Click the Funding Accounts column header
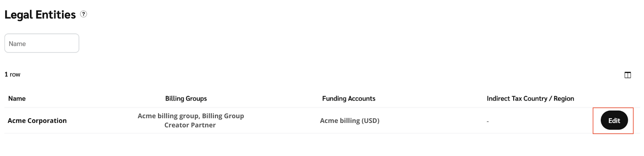The width and height of the screenshot is (644, 156). coord(348,98)
